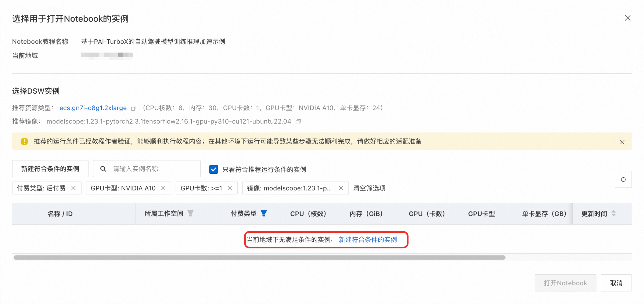Click the 镜像: modelscope:1.23.1-p... tag label
Screen dimensions: 644x304
pyautogui.click(x=289, y=188)
